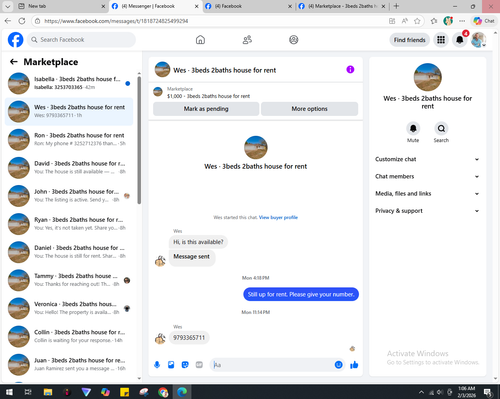The height and width of the screenshot is (399, 500).
Task: Expand Chat members section
Action: pyautogui.click(x=427, y=177)
